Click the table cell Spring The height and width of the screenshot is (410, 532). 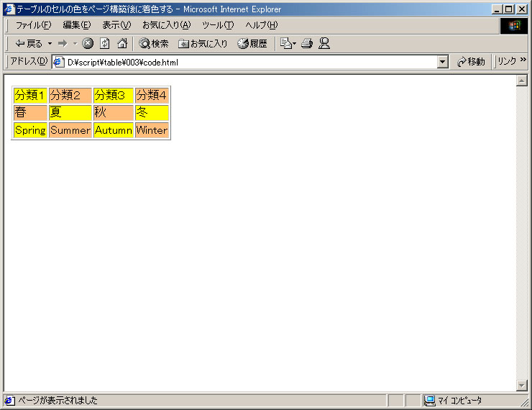(x=30, y=130)
